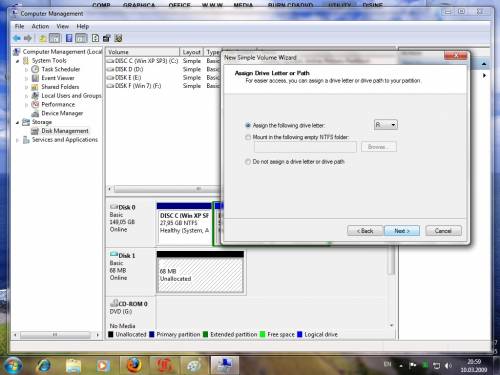Click the Cancel button in wizard
500x375 pixels.
tap(443, 231)
